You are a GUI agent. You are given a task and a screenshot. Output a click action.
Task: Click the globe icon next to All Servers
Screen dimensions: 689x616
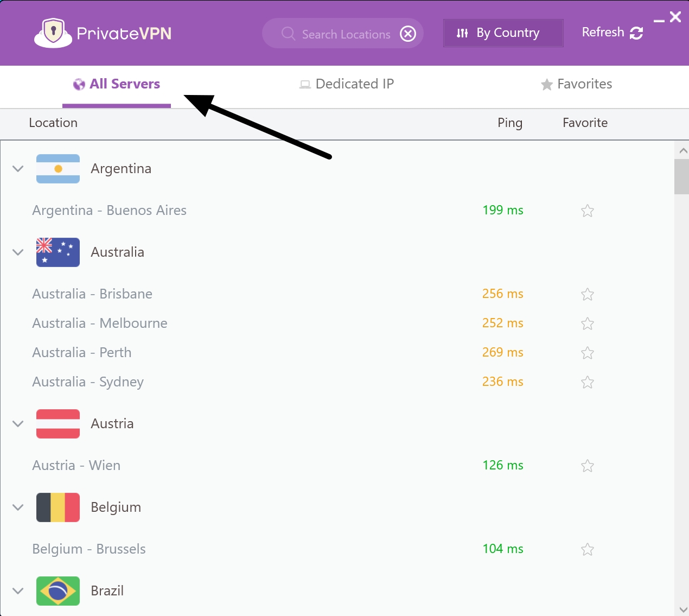tap(79, 84)
